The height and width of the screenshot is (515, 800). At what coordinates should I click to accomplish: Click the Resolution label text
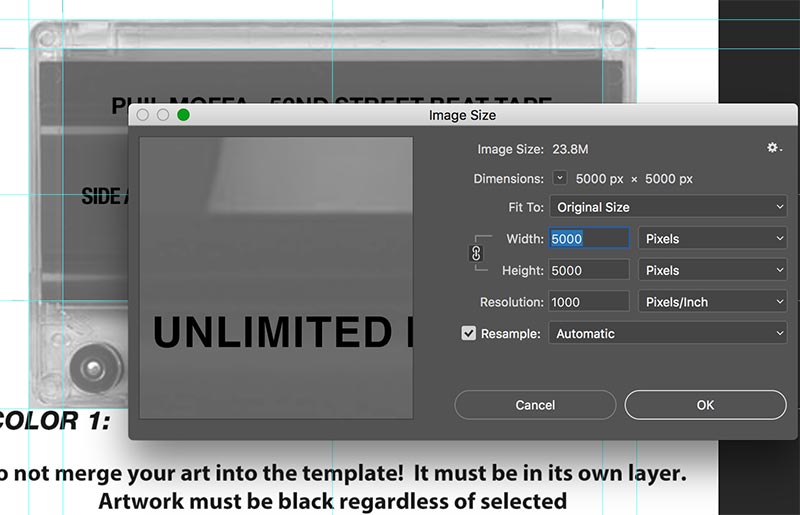point(511,301)
